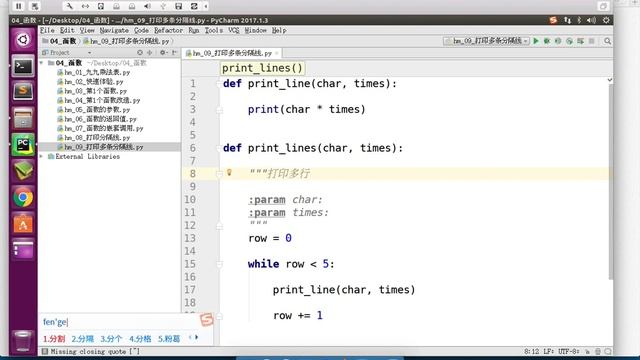Click Collapse All icon in Project panel
This screenshot has width=640, height=360.
[150, 53]
